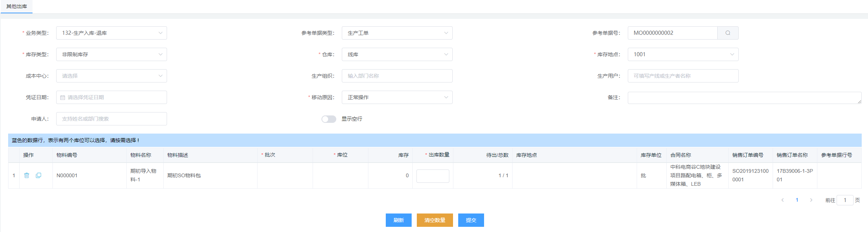Image resolution: width=868 pixels, height=232 pixels.
Task: Click the search icon beside 参考单据号
Action: pyautogui.click(x=728, y=33)
